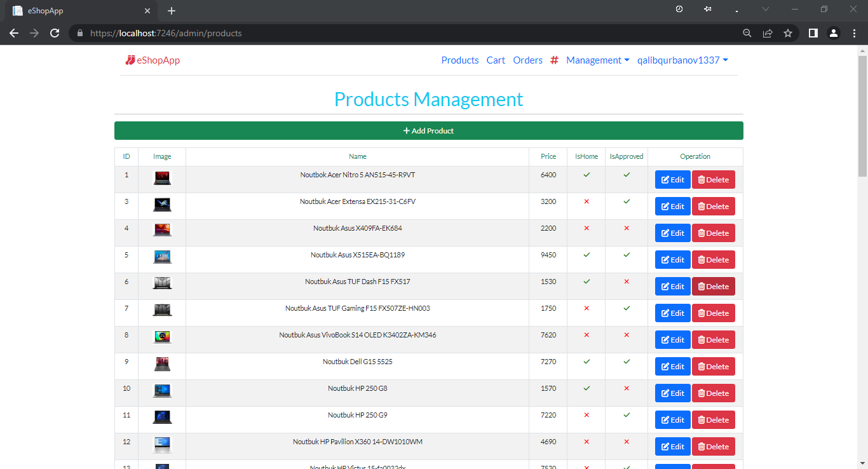
Task: Toggle the browser side panel icon
Action: tap(813, 33)
